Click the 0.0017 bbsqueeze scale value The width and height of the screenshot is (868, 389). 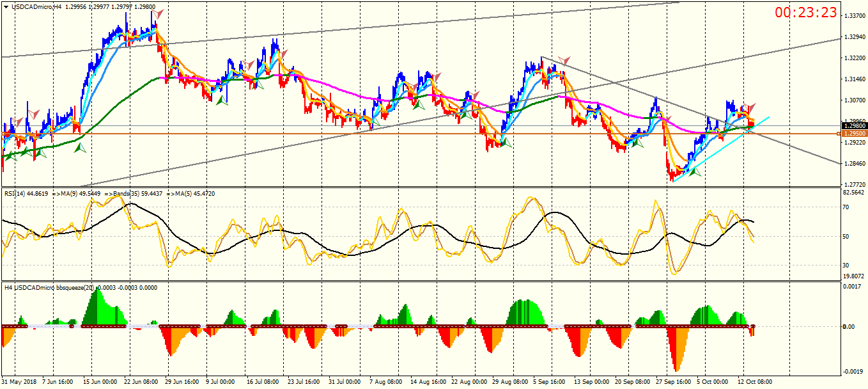[853, 287]
